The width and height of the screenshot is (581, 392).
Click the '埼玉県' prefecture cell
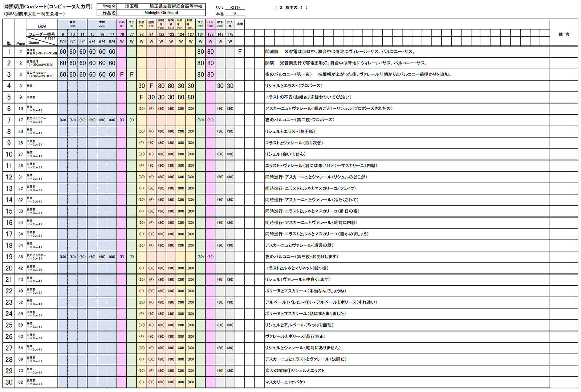pos(131,7)
